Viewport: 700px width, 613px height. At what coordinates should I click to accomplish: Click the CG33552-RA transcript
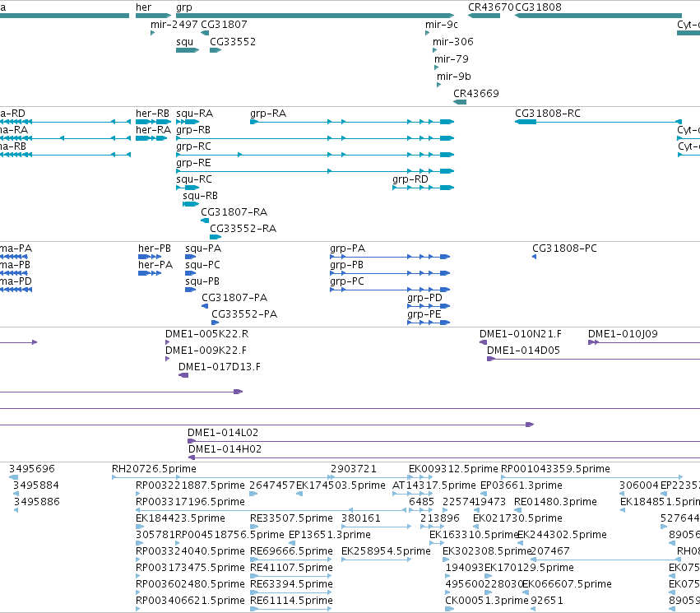coord(216,237)
